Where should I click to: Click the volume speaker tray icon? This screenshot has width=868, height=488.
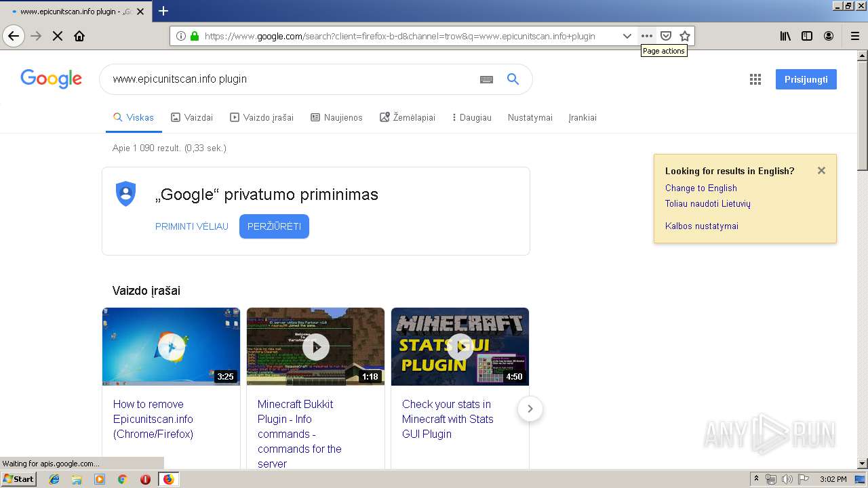[787, 479]
